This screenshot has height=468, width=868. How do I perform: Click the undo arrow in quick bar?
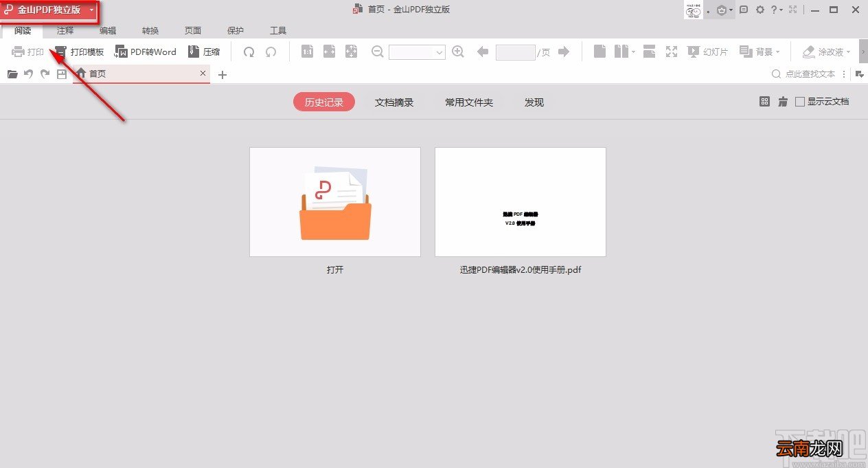pyautogui.click(x=29, y=74)
